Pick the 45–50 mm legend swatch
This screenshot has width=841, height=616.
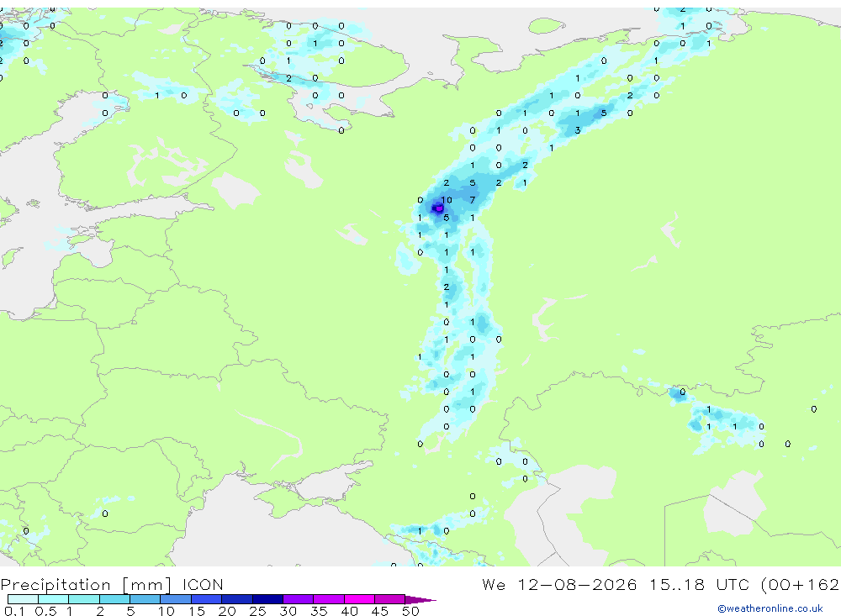coord(390,599)
